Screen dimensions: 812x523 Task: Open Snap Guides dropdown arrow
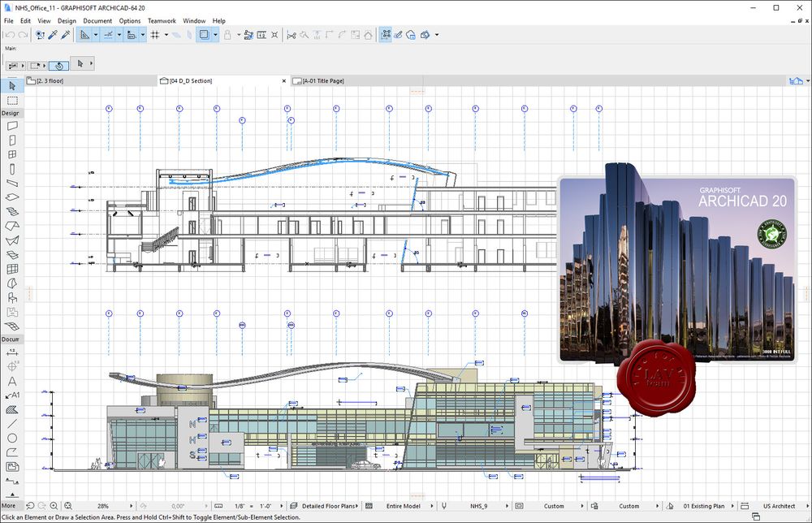119,35
